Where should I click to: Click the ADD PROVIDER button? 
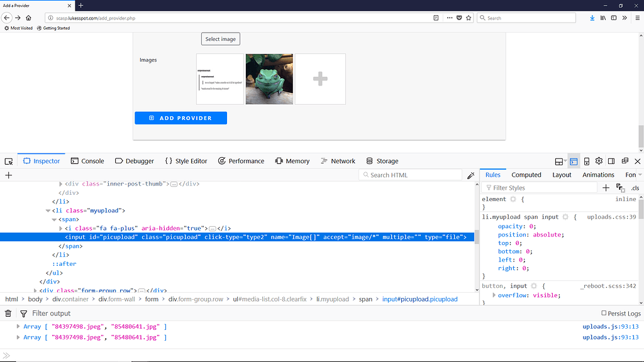(x=180, y=118)
